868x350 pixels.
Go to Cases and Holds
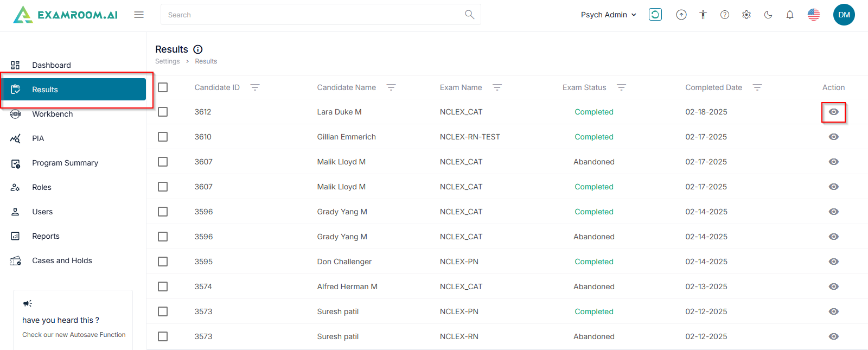tap(62, 260)
